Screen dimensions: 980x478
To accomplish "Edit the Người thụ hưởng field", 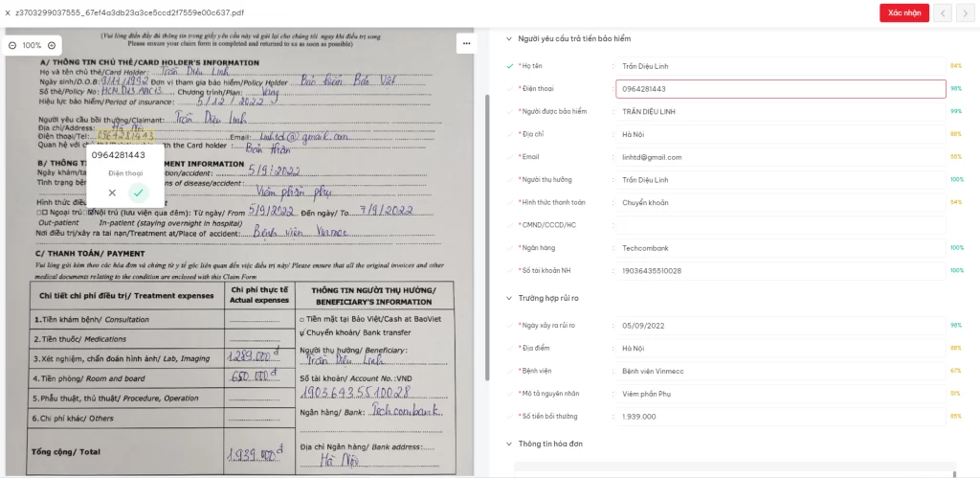I will pyautogui.click(x=781, y=179).
